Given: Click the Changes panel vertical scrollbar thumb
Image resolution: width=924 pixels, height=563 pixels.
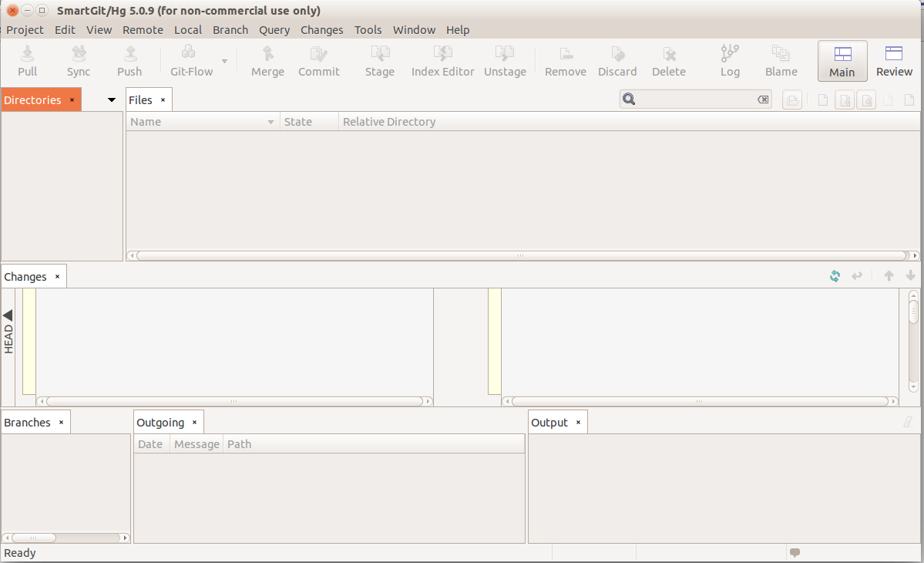Looking at the screenshot, I should point(913,312).
